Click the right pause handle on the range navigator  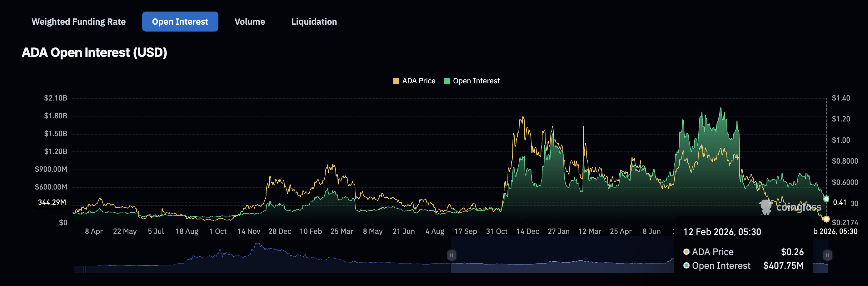click(828, 255)
